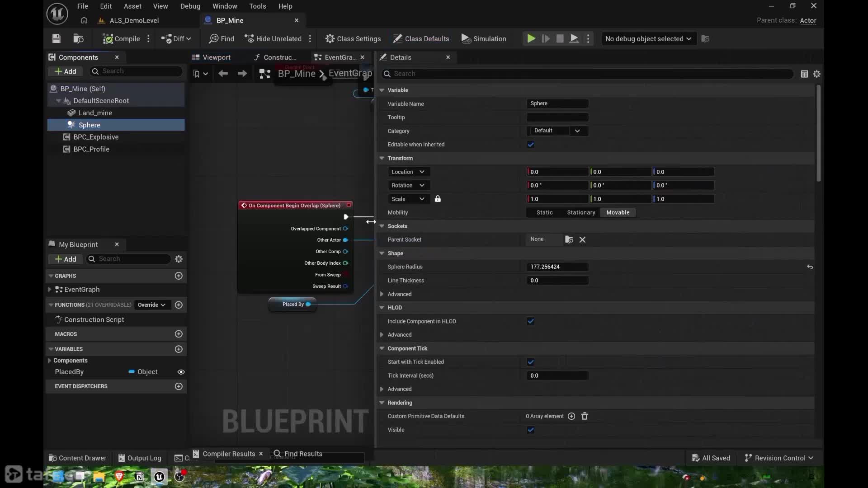Image resolution: width=868 pixels, height=488 pixels.
Task: Open My Blueprint settings gear
Action: (x=179, y=259)
